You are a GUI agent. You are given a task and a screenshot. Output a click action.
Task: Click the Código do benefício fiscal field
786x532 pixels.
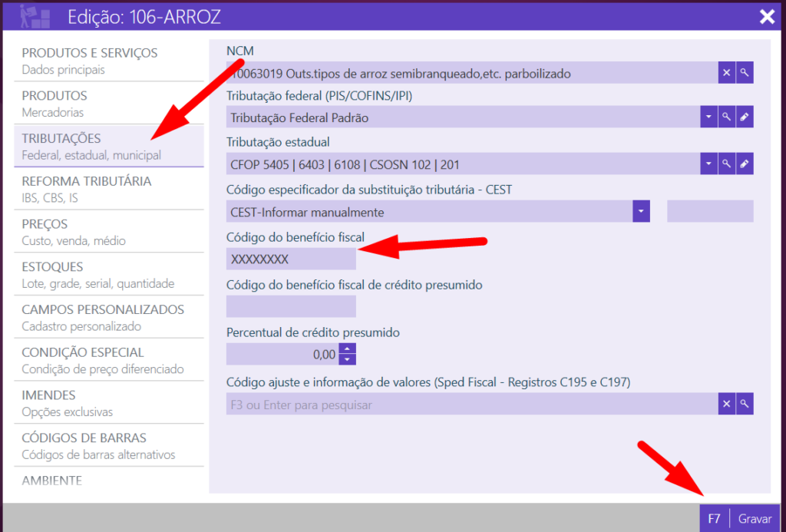point(291,259)
